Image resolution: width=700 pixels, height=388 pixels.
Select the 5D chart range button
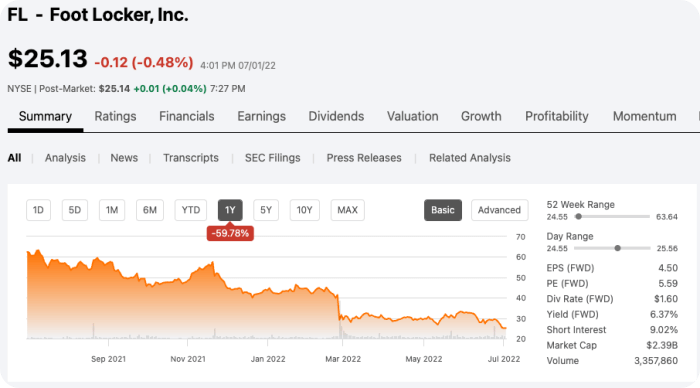tap(75, 210)
